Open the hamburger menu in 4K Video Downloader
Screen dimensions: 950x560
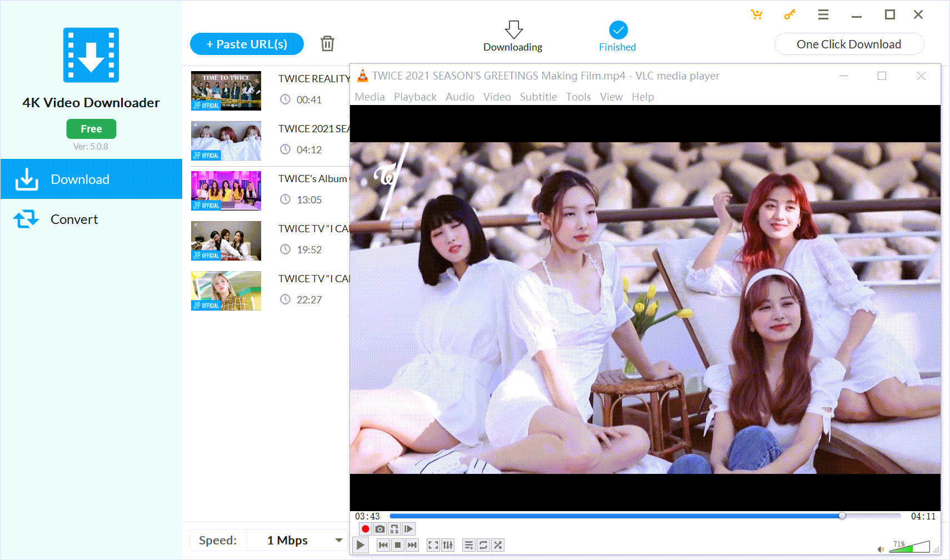(823, 15)
